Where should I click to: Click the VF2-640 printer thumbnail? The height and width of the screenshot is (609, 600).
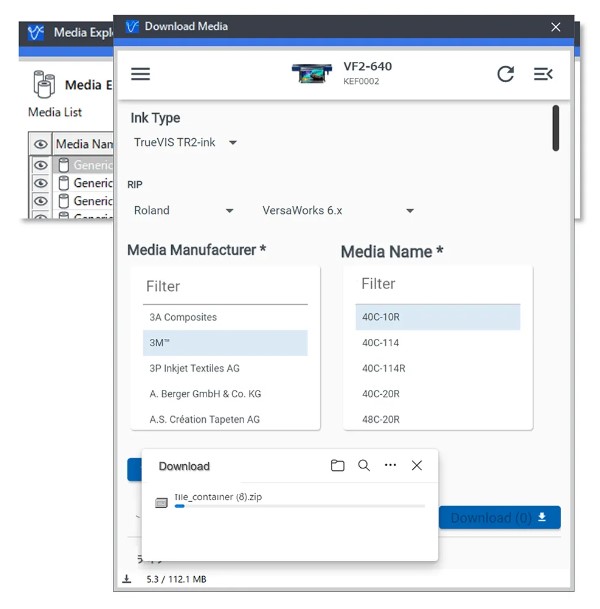[x=312, y=73]
